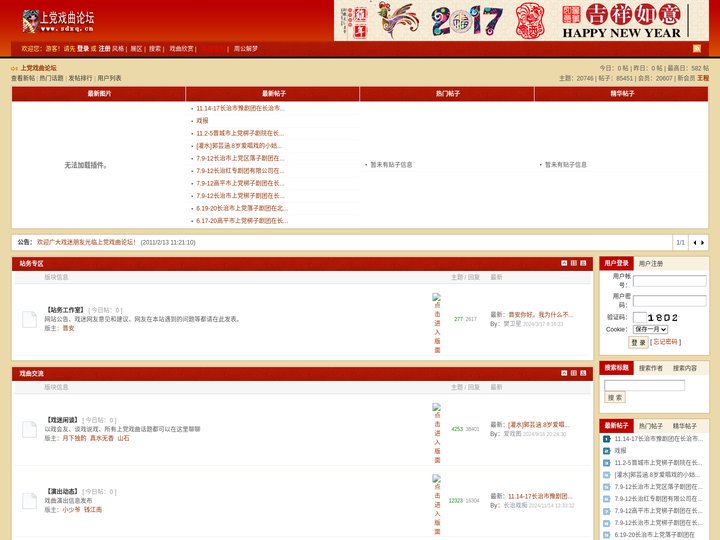Open 【站务工作室】 board

[x=65, y=310]
